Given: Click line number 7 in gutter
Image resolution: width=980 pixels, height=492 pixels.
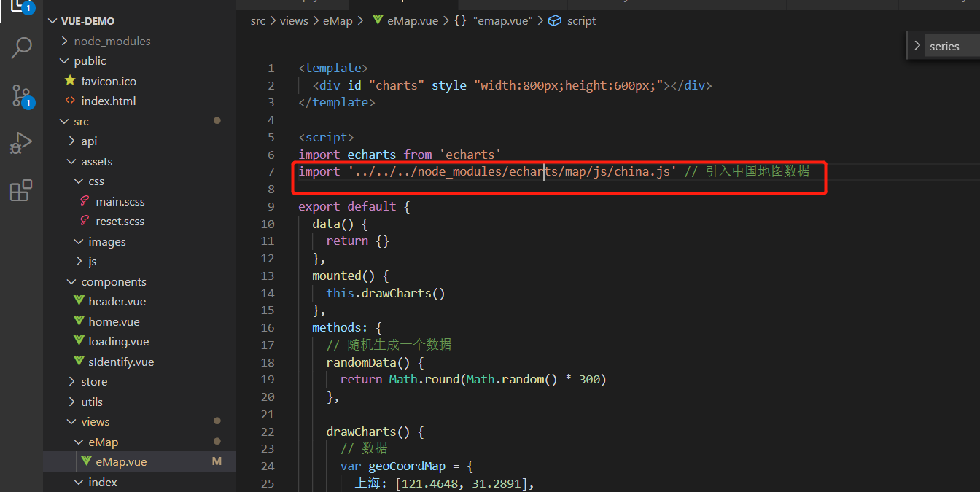Looking at the screenshot, I should coord(271,171).
